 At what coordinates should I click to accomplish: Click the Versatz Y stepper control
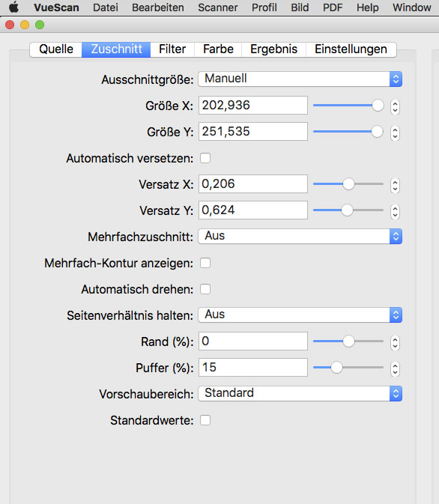[x=395, y=212]
